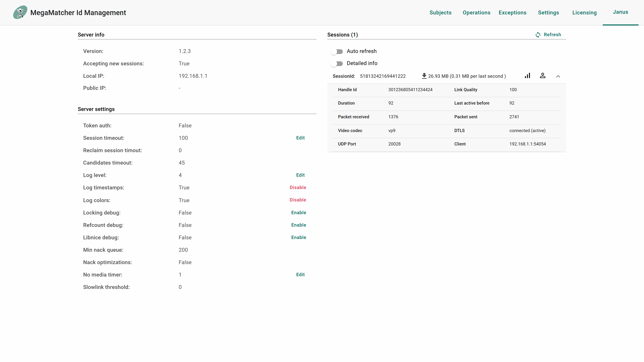Click the Sessions (1) heading
This screenshot has width=644, height=362.
click(x=342, y=35)
